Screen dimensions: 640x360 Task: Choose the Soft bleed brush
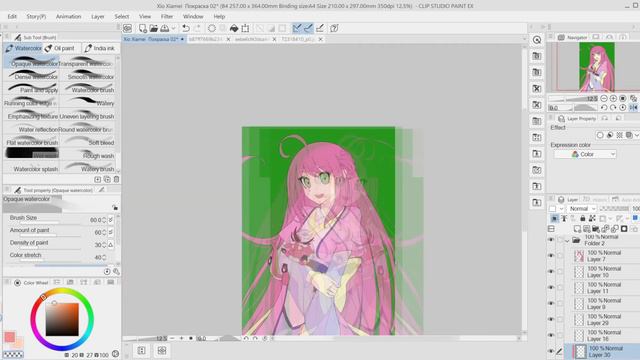pyautogui.click(x=87, y=141)
